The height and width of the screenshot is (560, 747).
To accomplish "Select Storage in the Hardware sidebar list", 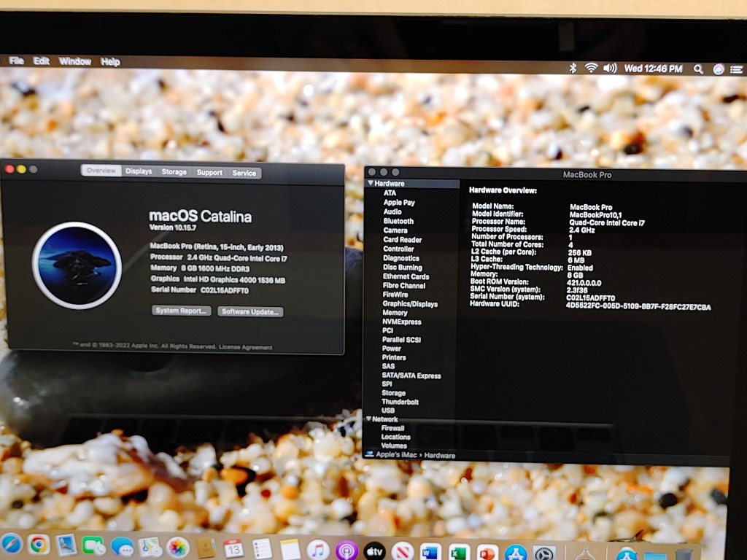I will click(394, 393).
